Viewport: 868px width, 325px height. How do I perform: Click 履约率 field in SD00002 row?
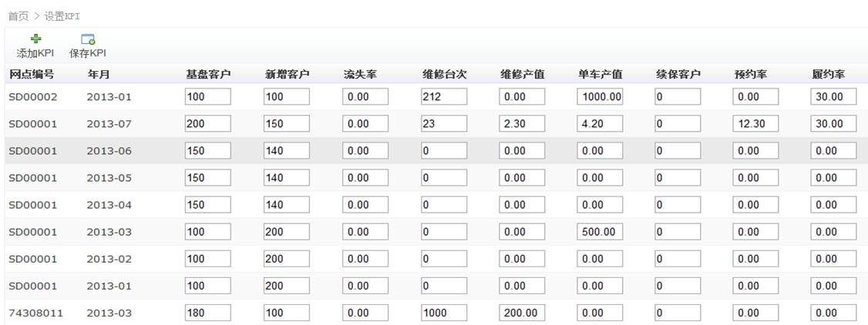(x=833, y=97)
